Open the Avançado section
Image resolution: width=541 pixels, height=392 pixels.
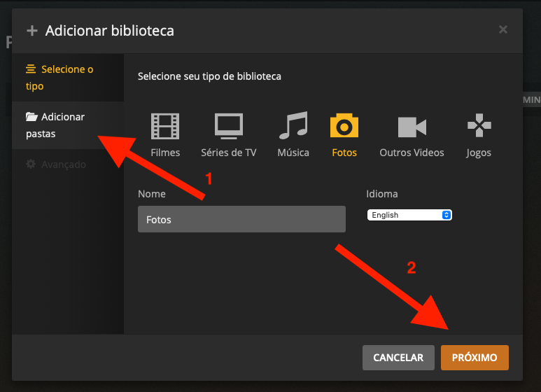[63, 164]
